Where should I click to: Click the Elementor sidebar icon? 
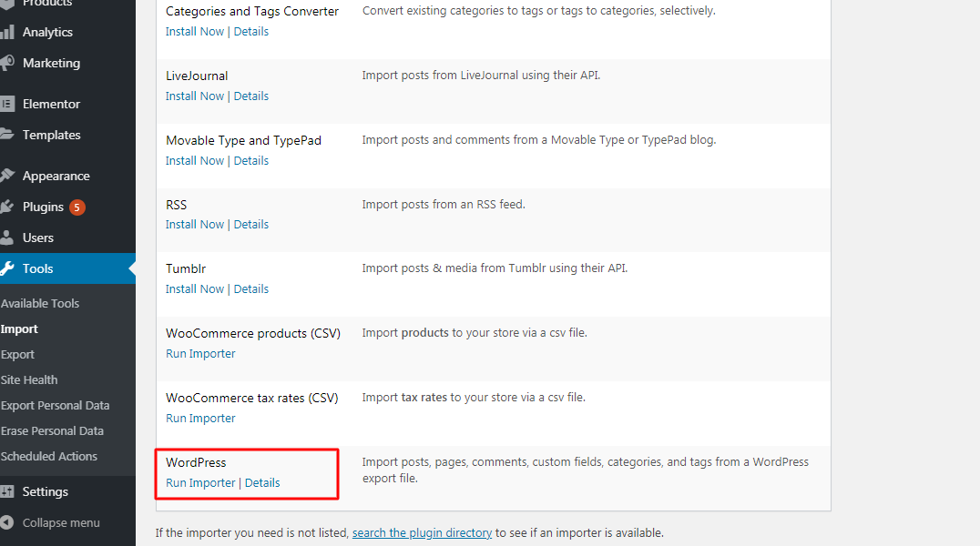tap(7, 104)
